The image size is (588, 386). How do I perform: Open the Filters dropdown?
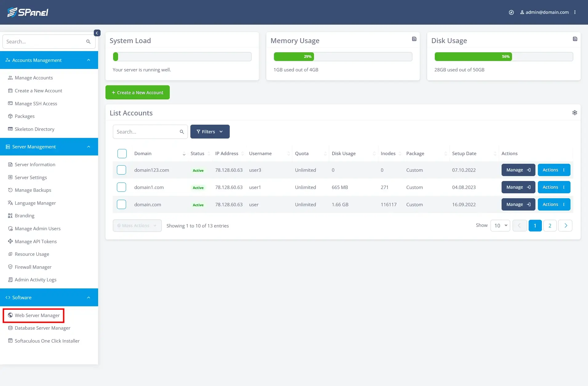[210, 131]
